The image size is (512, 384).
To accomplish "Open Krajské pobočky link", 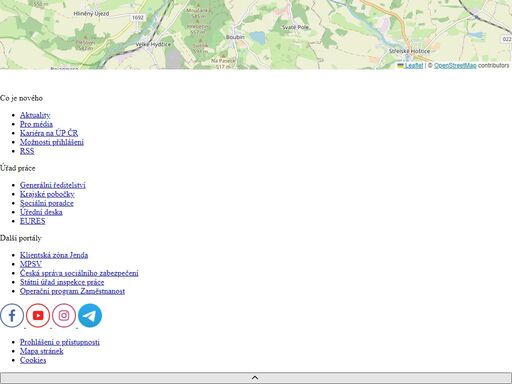I will 47,194.
